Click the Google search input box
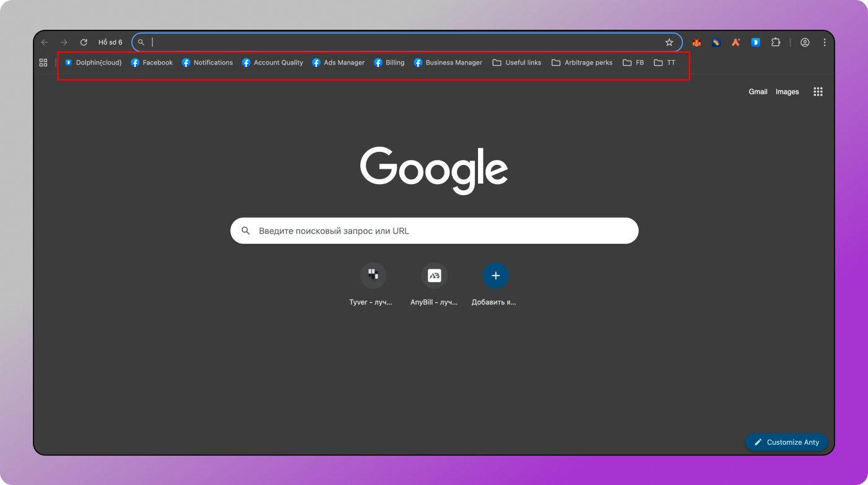Screen dimensions: 868x485 pyautogui.click(x=434, y=231)
